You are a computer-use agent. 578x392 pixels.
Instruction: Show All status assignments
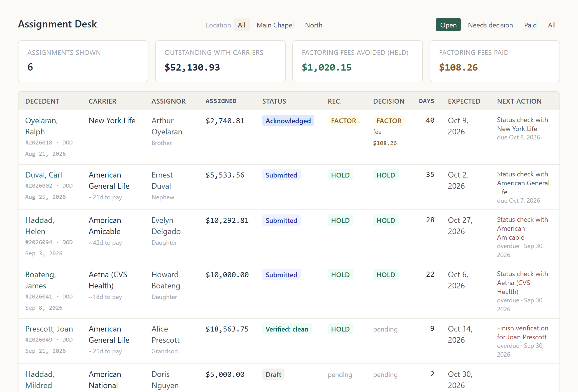click(552, 25)
